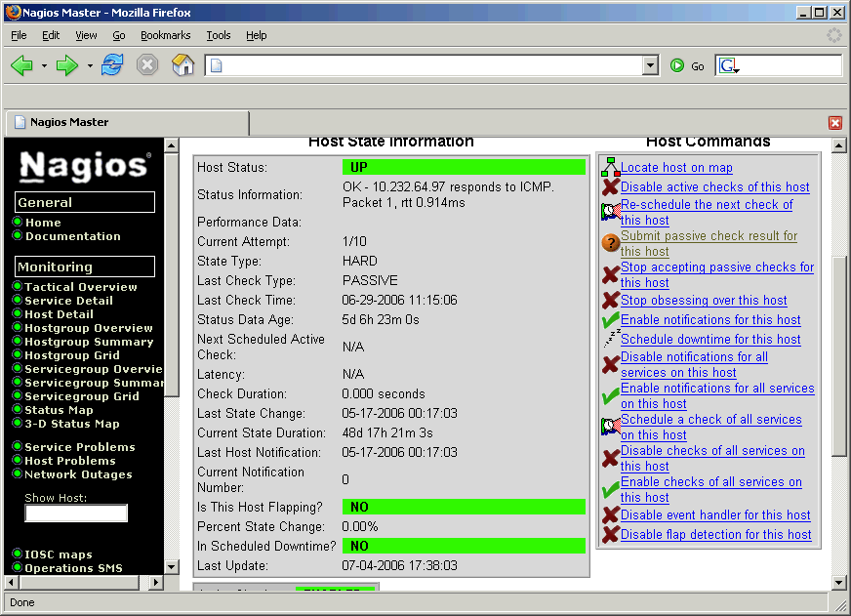The width and height of the screenshot is (851, 616).
Task: Open Service Detail in the Monitoring sidebar
Action: [x=68, y=301]
